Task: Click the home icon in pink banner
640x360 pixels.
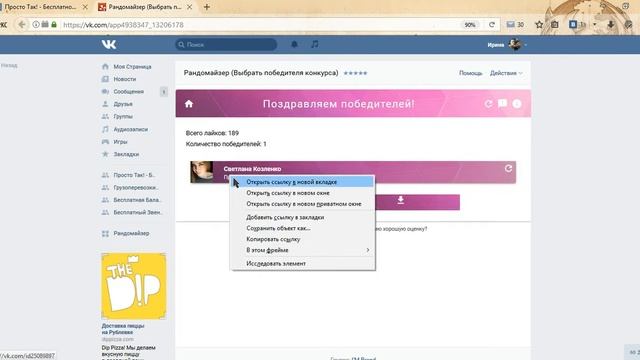Action: pos(189,104)
